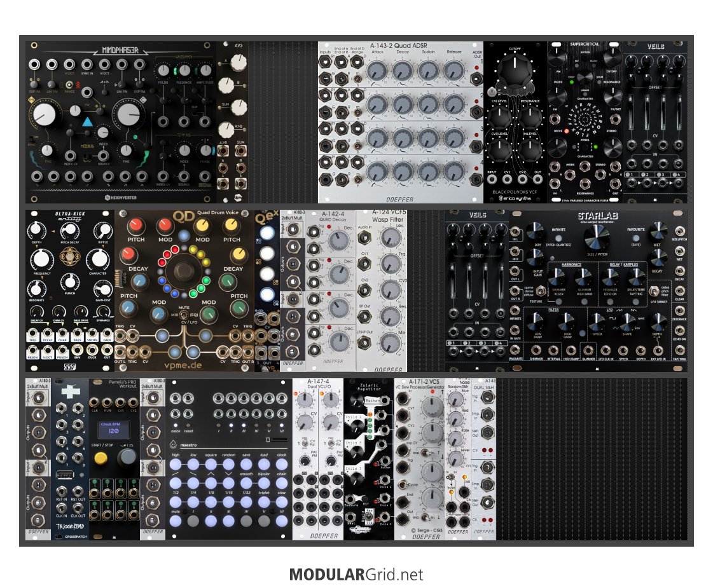Click the Clock BPM display showing 120

(114, 428)
